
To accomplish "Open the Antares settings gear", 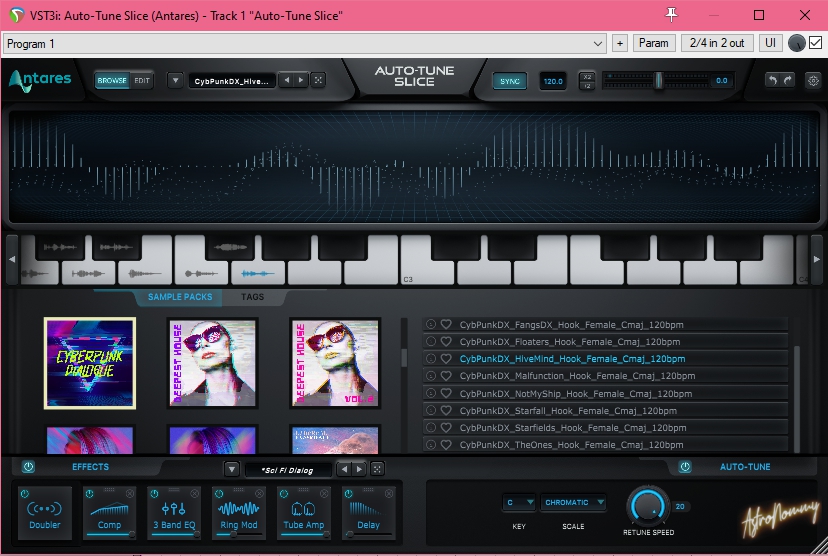I will pyautogui.click(x=813, y=81).
